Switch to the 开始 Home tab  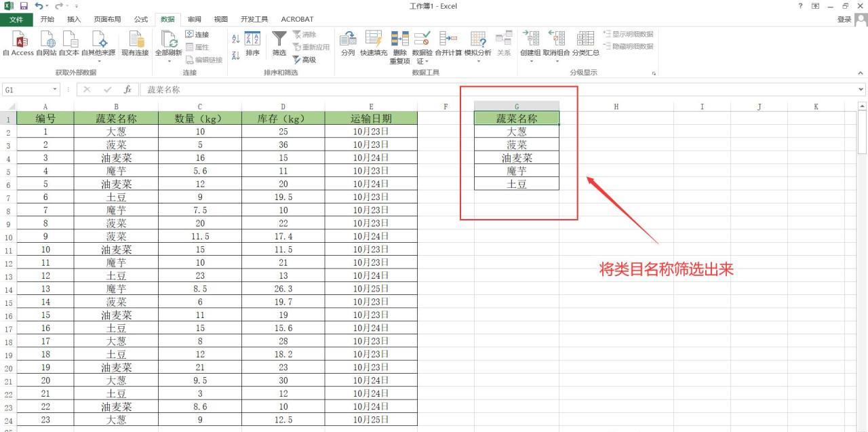click(47, 19)
